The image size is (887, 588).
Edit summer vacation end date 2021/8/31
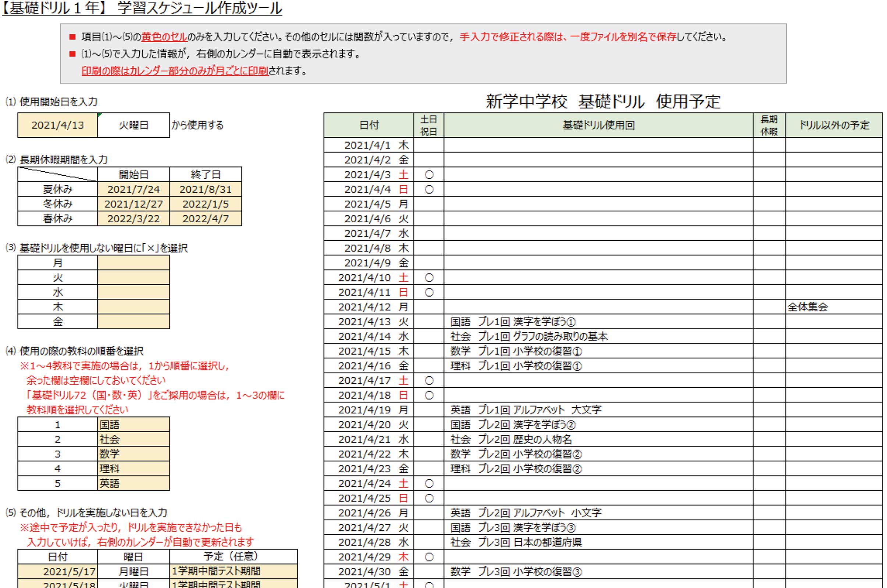tap(206, 189)
